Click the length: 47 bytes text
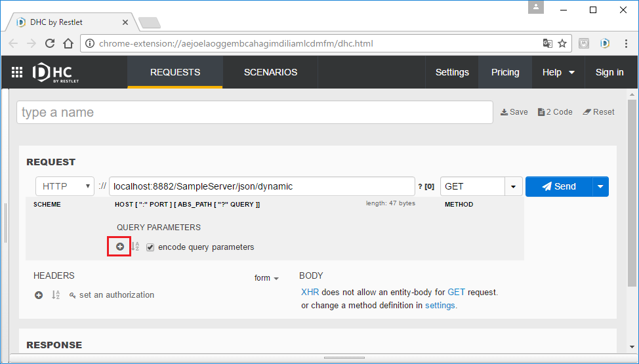Image resolution: width=639 pixels, height=364 pixels. click(x=390, y=203)
